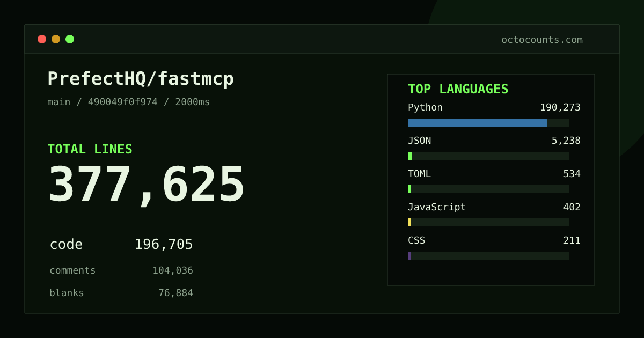Open the octocounts.com link
The width and height of the screenshot is (644, 338).
click(542, 40)
